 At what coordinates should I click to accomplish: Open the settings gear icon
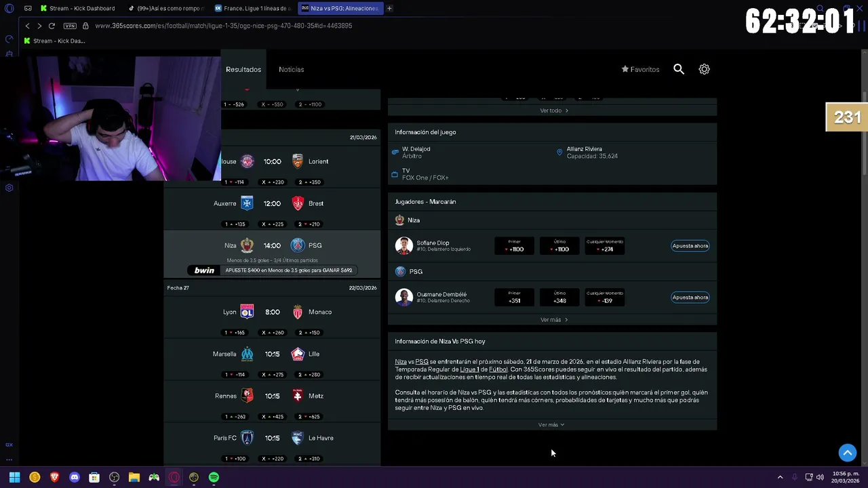pos(705,69)
